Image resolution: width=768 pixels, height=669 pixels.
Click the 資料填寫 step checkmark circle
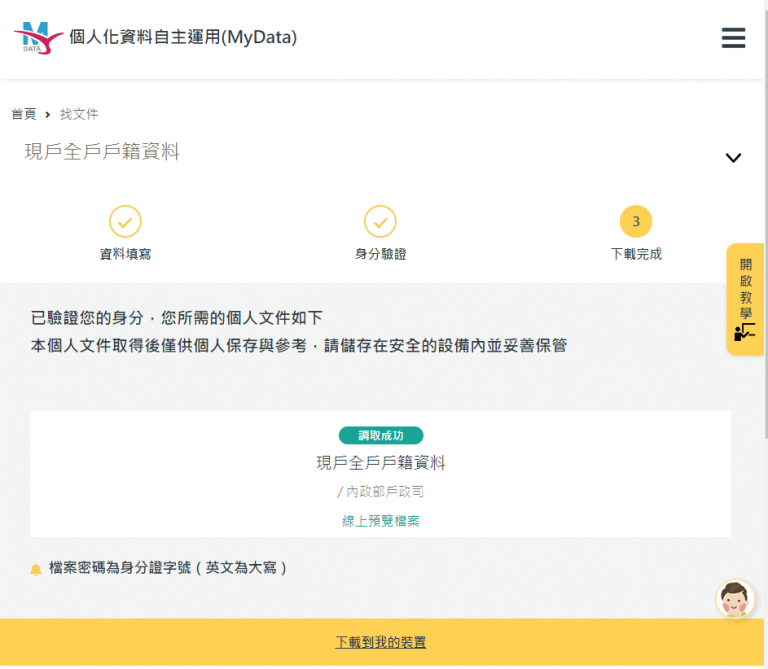(x=125, y=221)
